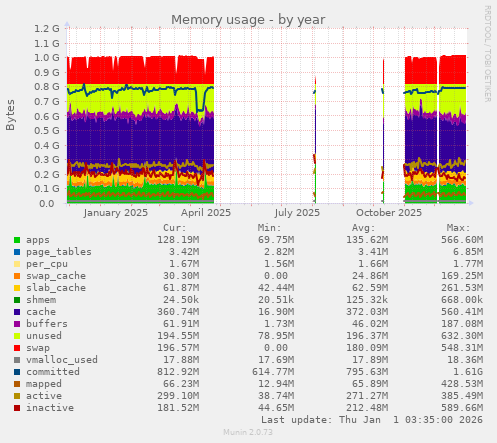
Task: Click the 'unused' legend label
Action: coord(44,336)
